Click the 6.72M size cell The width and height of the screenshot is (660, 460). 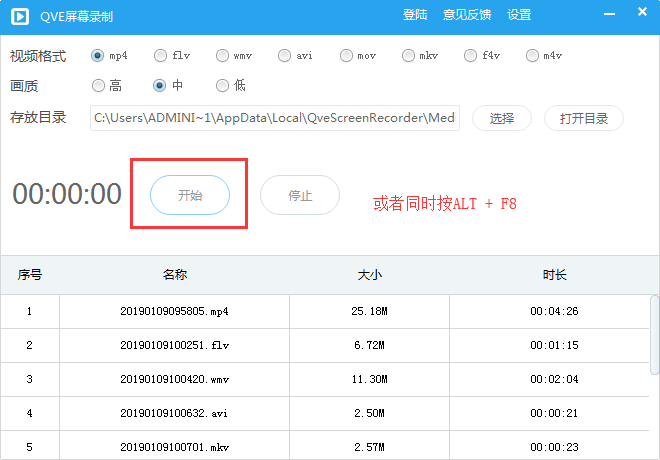click(370, 346)
